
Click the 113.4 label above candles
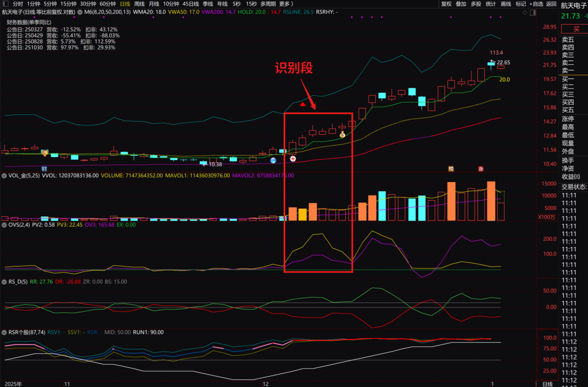click(x=496, y=52)
